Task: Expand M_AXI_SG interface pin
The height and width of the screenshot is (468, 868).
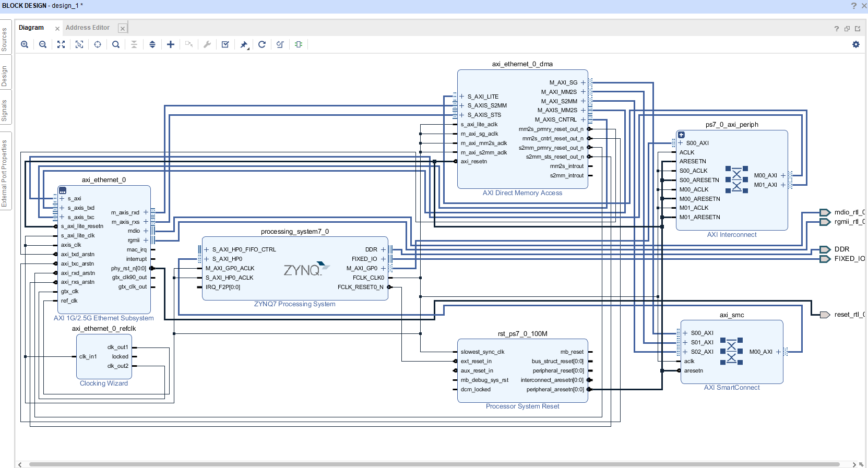Action: click(584, 82)
